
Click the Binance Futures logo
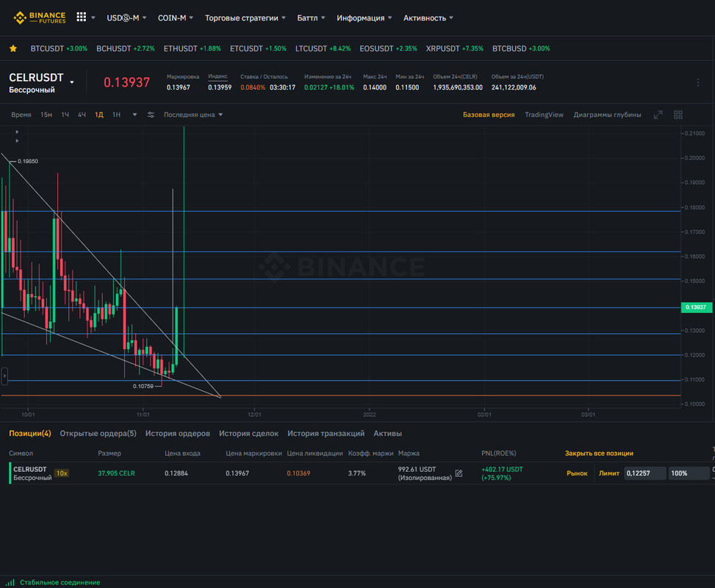click(x=39, y=18)
